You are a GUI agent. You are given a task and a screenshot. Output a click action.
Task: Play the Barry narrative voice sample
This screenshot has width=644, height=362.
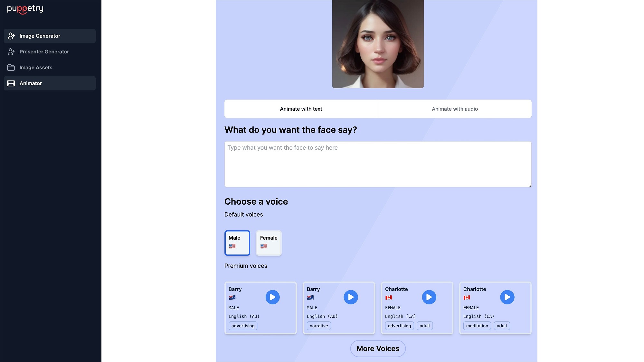[x=351, y=297]
